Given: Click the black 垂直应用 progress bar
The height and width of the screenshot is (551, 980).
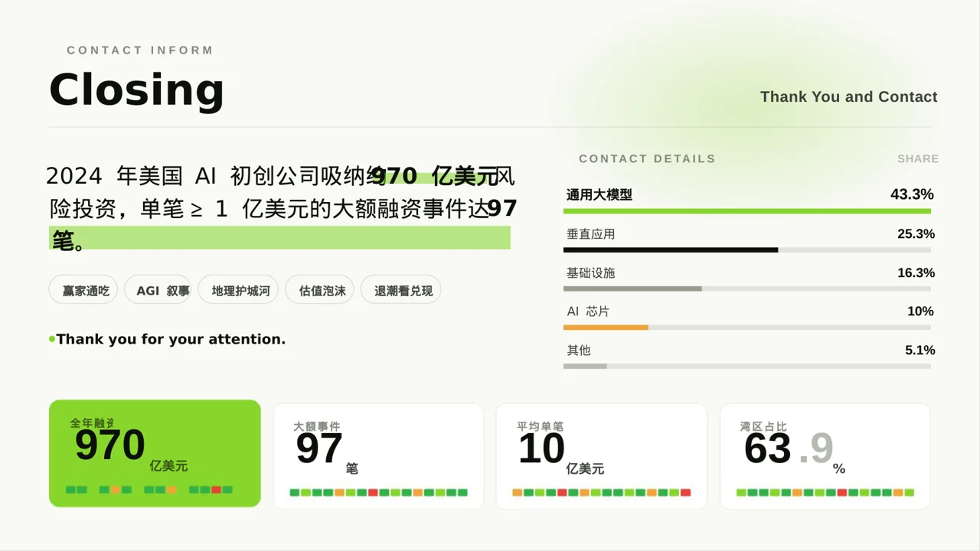Looking at the screenshot, I should coord(671,250).
